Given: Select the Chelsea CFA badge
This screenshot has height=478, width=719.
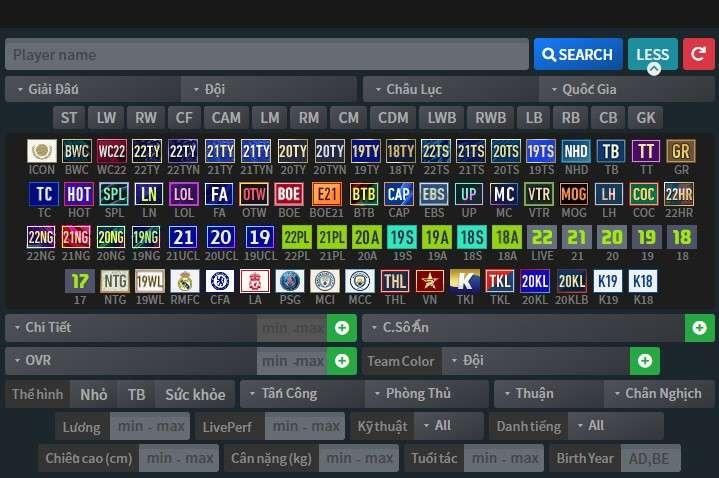Looking at the screenshot, I should 220,281.
